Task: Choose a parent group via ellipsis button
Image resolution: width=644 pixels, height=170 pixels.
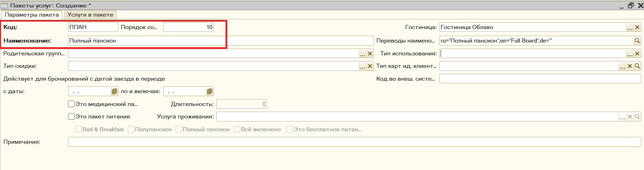Action: pyautogui.click(x=362, y=54)
